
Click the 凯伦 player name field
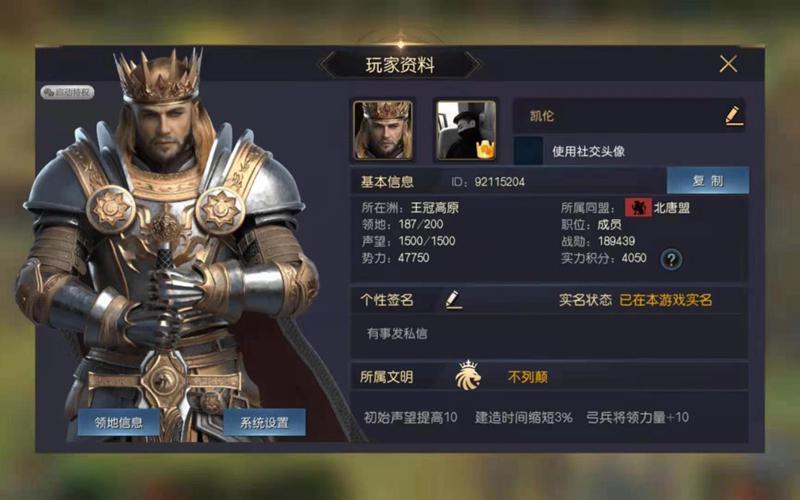(629, 116)
